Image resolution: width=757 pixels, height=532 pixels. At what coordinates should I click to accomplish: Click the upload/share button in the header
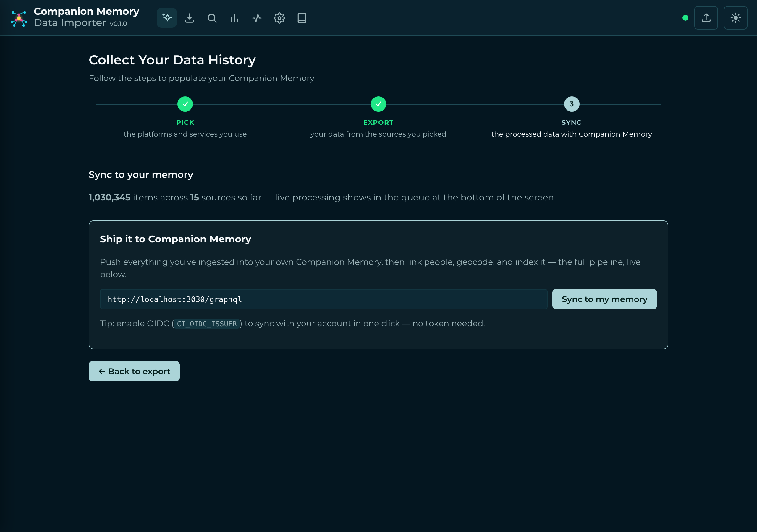pyautogui.click(x=706, y=18)
